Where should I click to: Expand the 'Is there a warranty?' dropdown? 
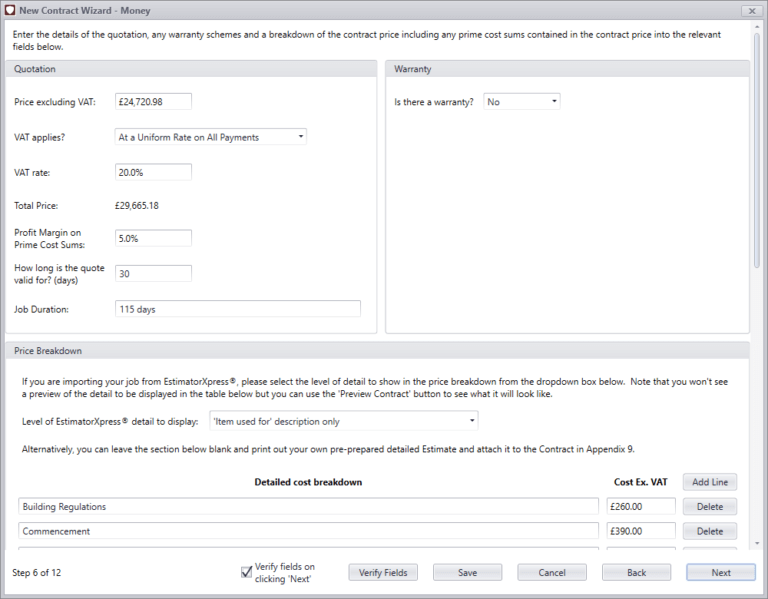521,102
